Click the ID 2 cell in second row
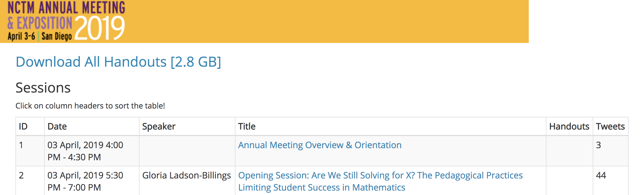This screenshot has width=644, height=195. pos(21,175)
